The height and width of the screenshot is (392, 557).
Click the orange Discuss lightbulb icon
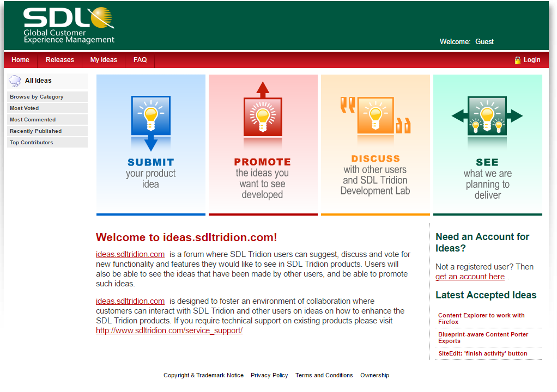(x=376, y=115)
